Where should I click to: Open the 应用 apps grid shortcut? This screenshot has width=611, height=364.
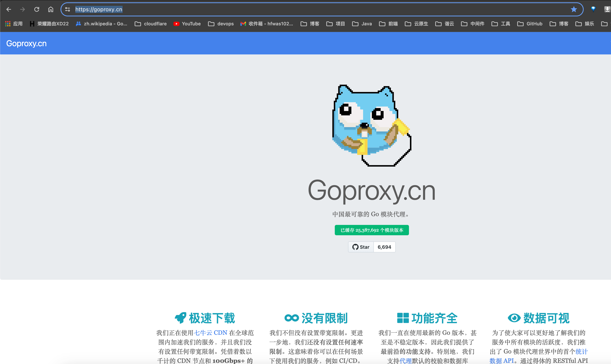14,24
